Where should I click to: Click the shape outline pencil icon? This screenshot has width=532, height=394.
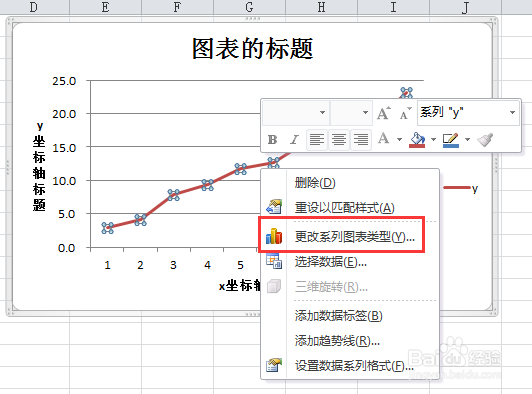pyautogui.click(x=451, y=139)
